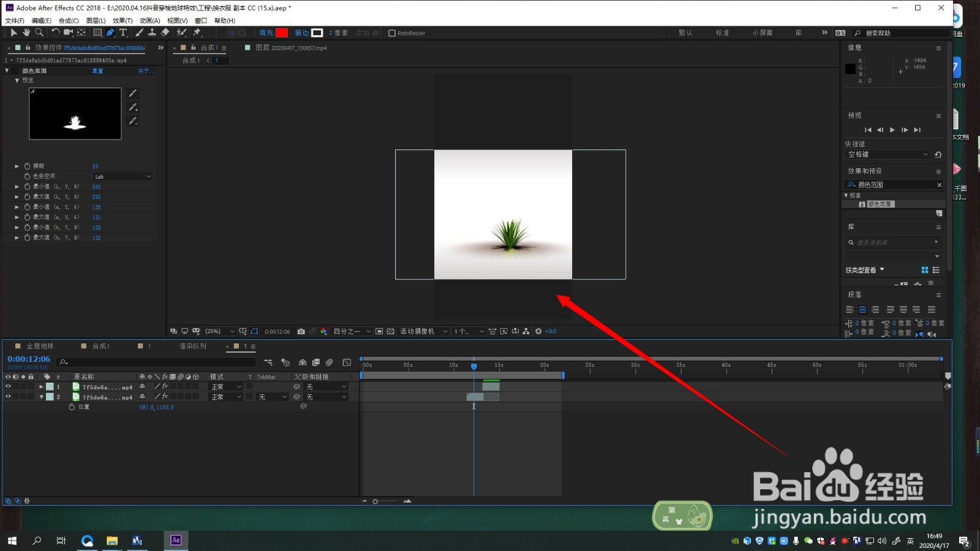This screenshot has height=551, width=980.
Task: Play the preview with the play button
Action: tap(892, 130)
